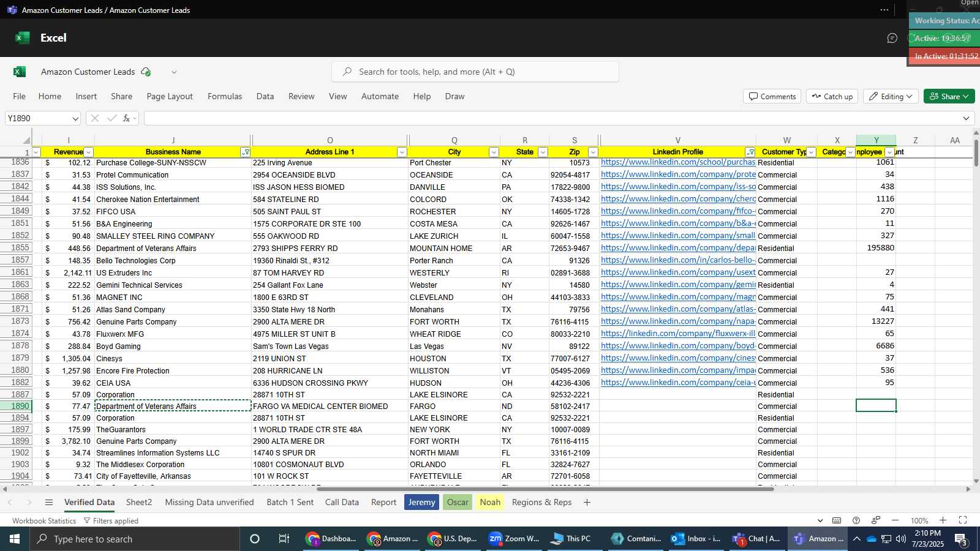Open Cortana circle icon on taskbar
The height and width of the screenshot is (551, 980).
click(x=255, y=539)
